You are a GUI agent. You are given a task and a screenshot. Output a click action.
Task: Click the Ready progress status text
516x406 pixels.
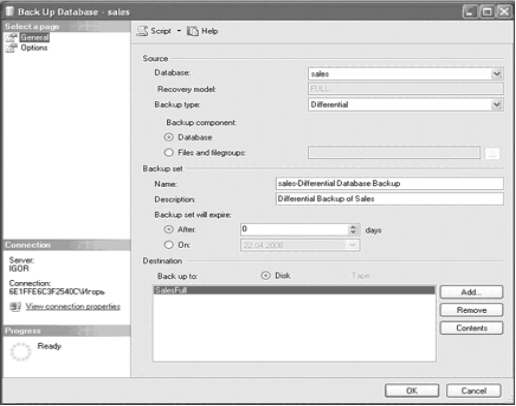pos(49,346)
